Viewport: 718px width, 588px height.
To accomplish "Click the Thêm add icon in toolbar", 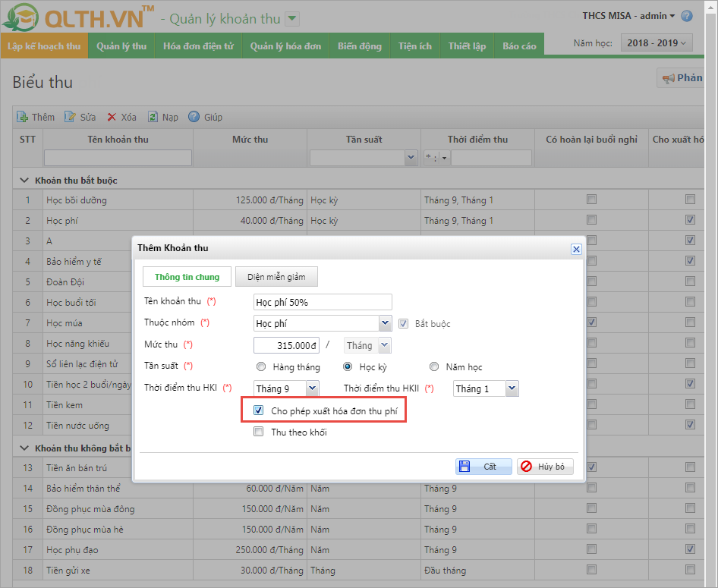I will [x=22, y=117].
